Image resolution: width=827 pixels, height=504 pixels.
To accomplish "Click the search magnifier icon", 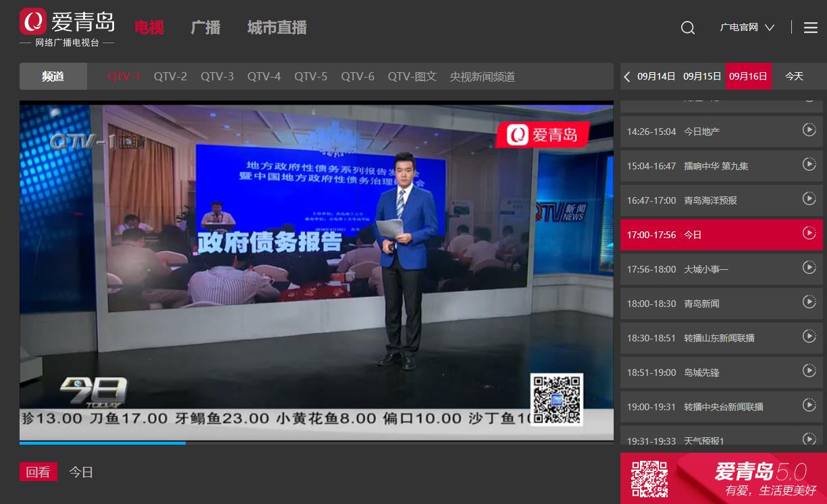I will [x=687, y=28].
